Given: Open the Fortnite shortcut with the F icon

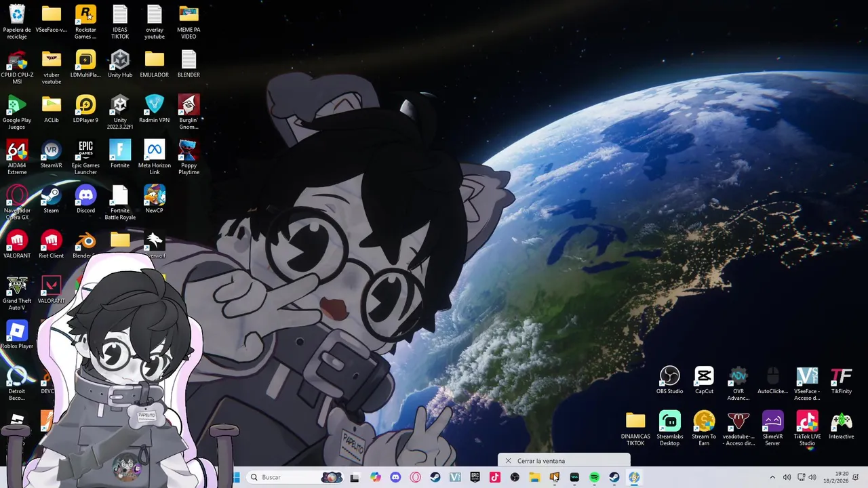Looking at the screenshot, I should point(120,155).
